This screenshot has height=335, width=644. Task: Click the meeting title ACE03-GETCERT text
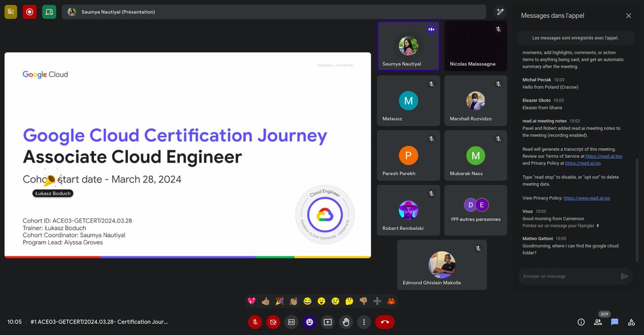[99, 322]
